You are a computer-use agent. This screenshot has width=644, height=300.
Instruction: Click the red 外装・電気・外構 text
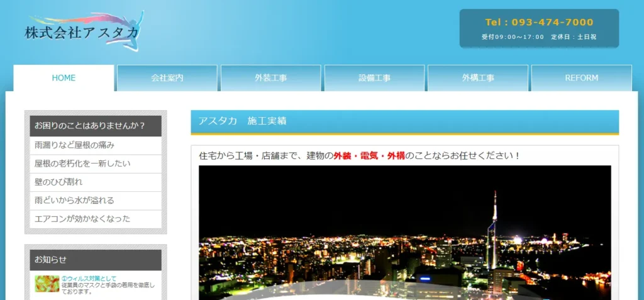369,155
